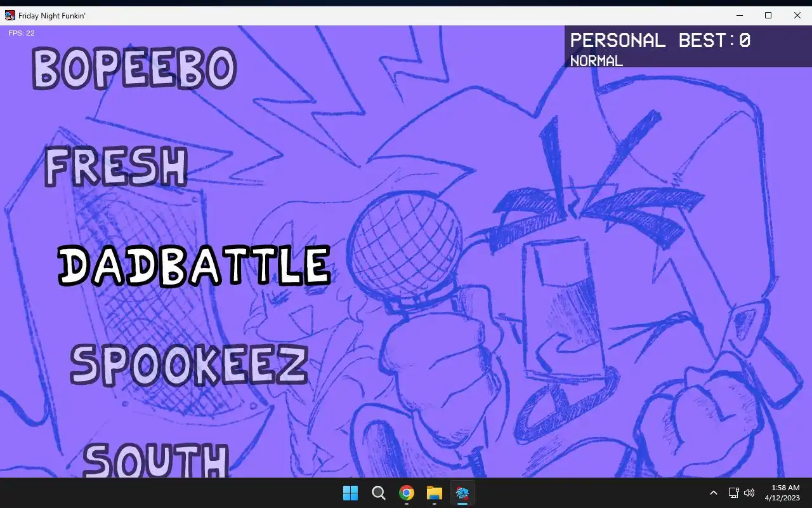
Task: Close the Friday Night Funkin' window
Action: point(797,15)
